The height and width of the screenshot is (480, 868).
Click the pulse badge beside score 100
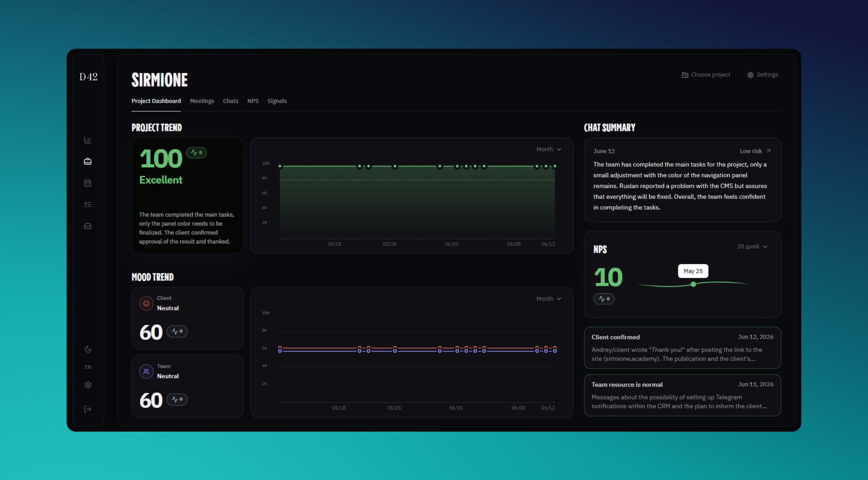[x=196, y=152]
